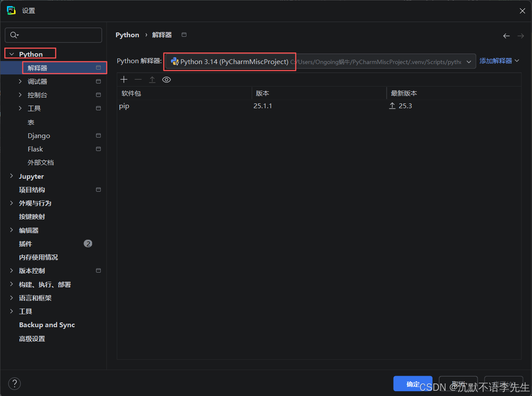Click the 取消 button
Viewport: 532px width, 396px height.
(x=458, y=384)
